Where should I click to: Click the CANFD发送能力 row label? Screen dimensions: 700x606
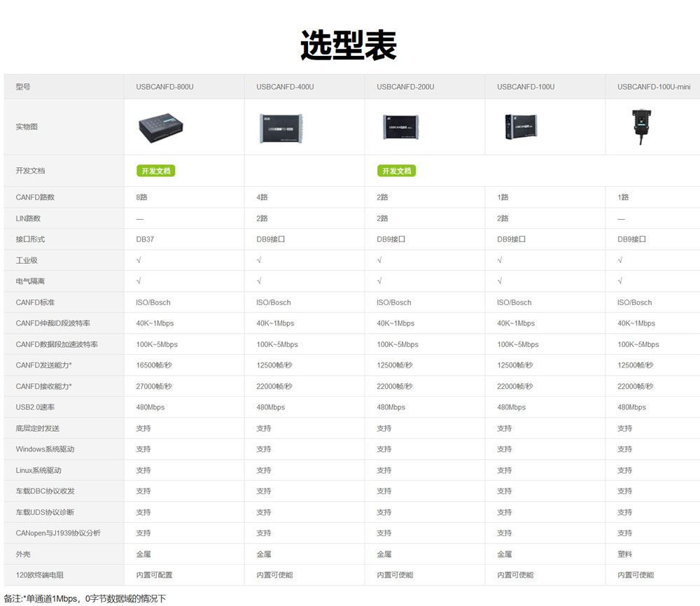[43, 365]
